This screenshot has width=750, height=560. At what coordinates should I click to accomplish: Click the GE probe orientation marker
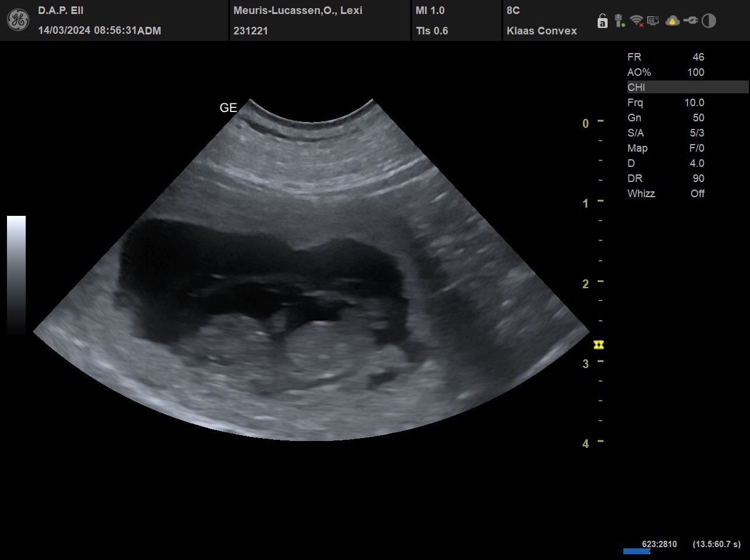228,108
